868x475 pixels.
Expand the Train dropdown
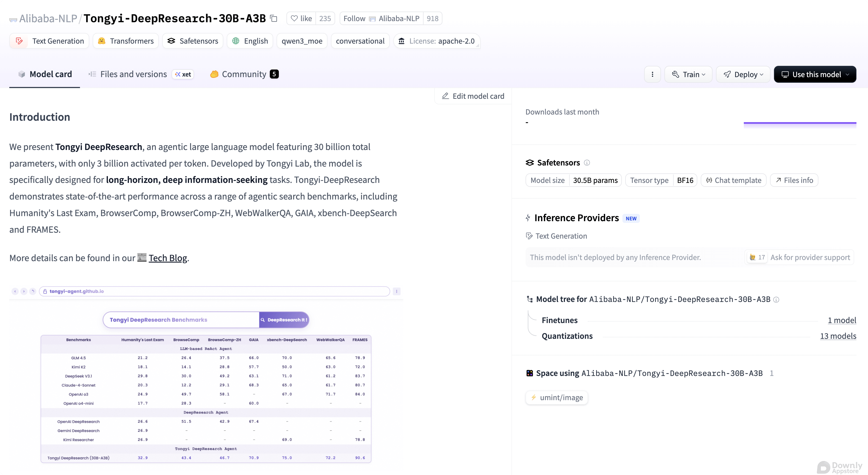pos(688,74)
